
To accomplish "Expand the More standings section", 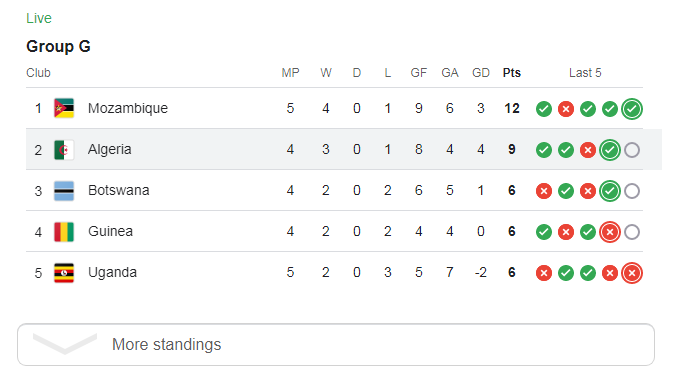I will [336, 344].
